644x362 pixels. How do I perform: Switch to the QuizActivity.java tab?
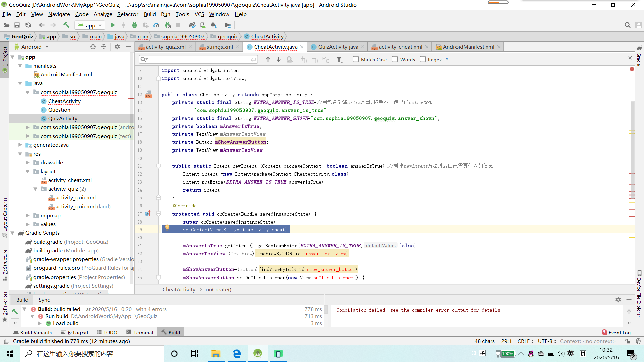338,47
